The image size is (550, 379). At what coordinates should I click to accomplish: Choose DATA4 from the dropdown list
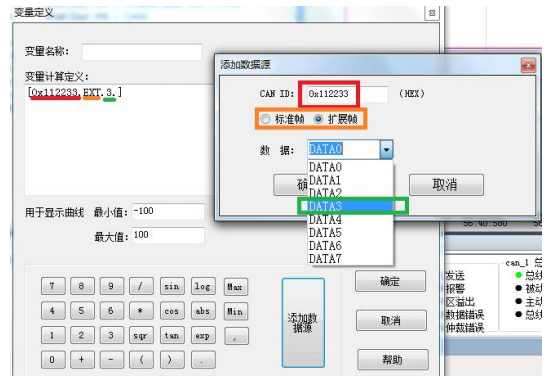[350, 220]
